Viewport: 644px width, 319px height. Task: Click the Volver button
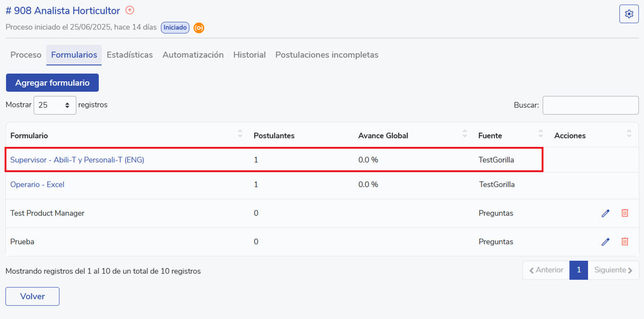click(x=33, y=297)
